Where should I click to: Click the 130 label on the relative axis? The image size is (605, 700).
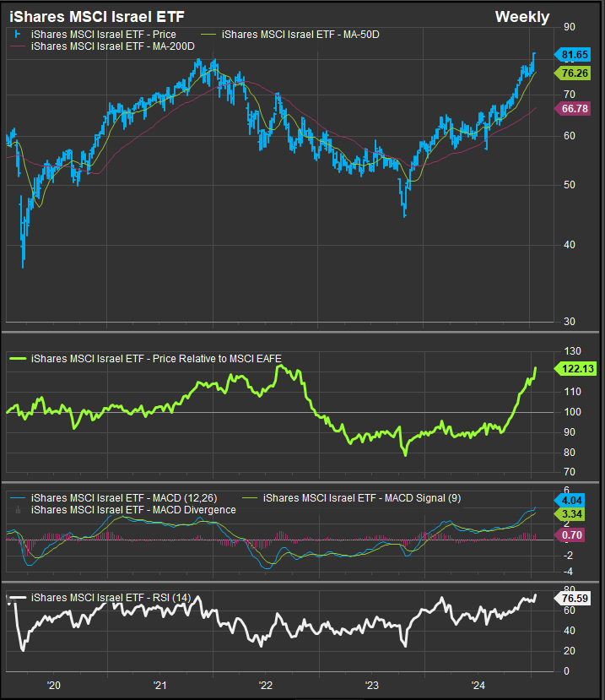point(572,351)
